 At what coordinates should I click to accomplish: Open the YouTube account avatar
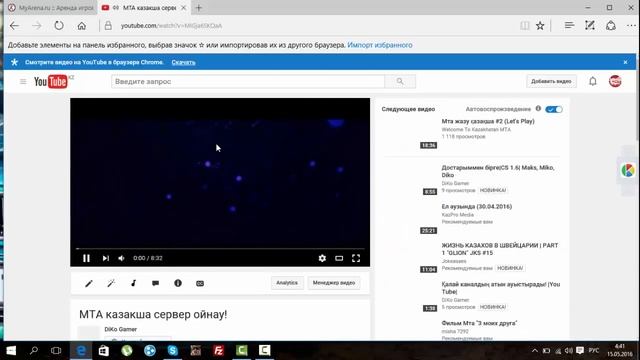pyautogui.click(x=615, y=81)
